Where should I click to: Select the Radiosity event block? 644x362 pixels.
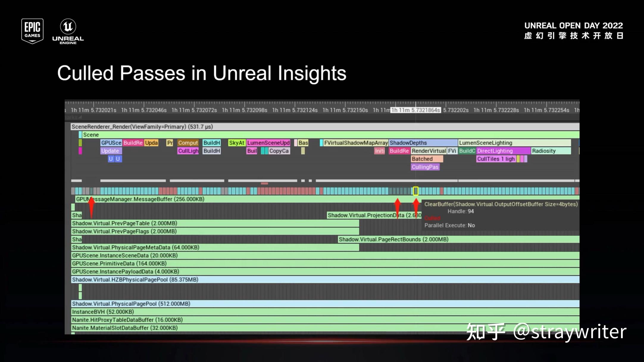(x=551, y=151)
